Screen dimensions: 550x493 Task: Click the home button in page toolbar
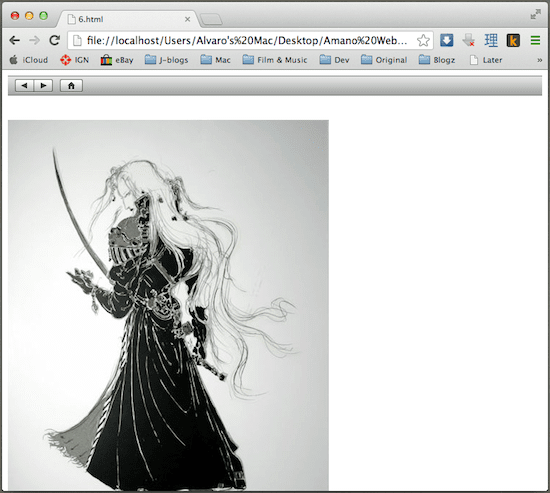pos(71,86)
